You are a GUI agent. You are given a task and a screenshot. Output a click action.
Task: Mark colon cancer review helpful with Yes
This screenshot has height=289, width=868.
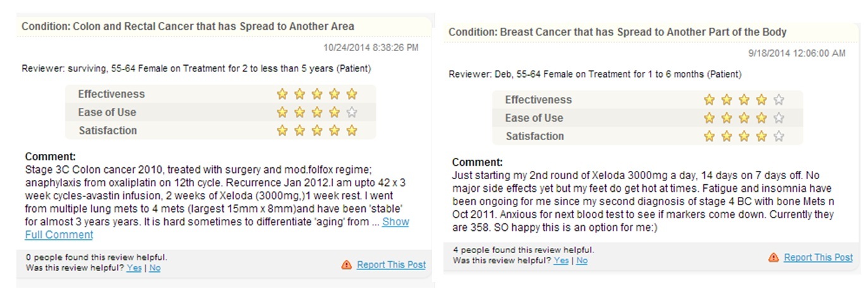134,268
